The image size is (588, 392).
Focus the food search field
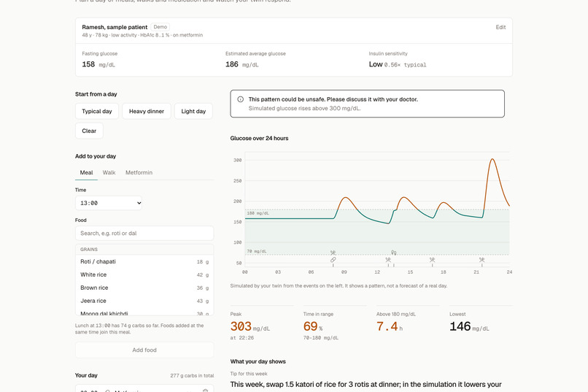[144, 234]
